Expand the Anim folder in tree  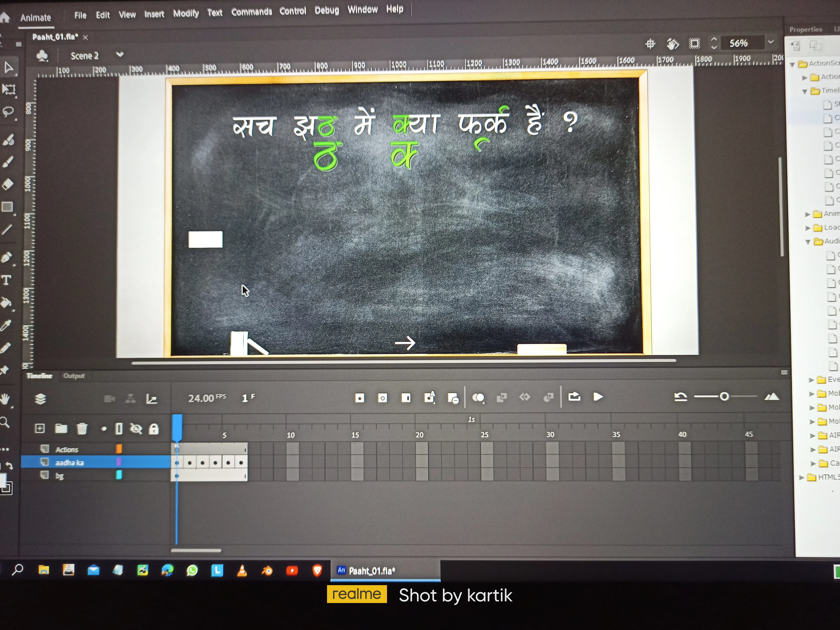tap(807, 214)
